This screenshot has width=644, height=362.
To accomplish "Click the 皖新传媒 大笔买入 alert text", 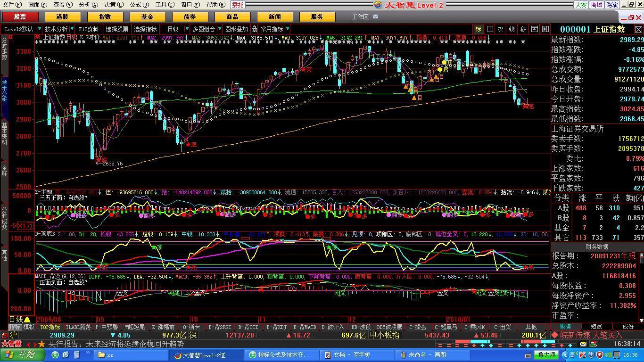I will (x=591, y=335).
